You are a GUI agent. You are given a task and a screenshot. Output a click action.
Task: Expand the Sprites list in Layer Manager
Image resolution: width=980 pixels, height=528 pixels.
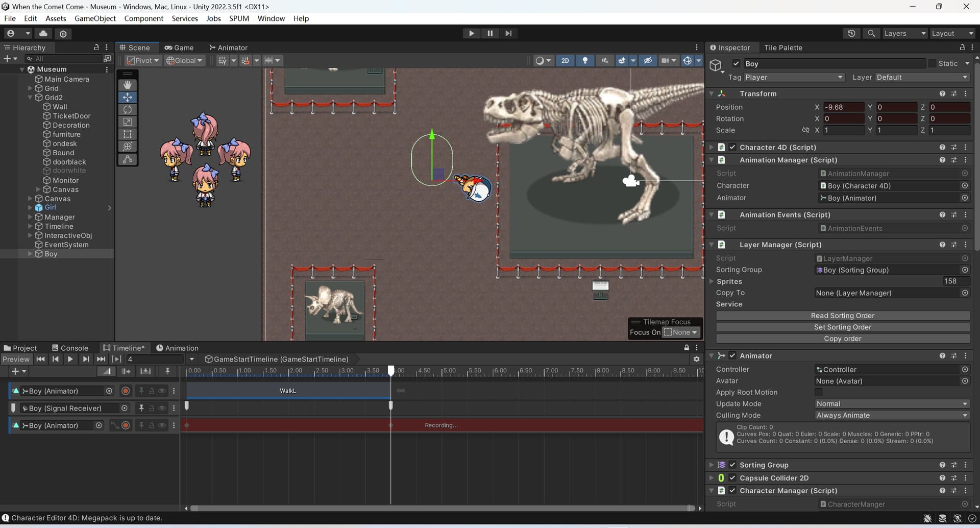point(713,281)
